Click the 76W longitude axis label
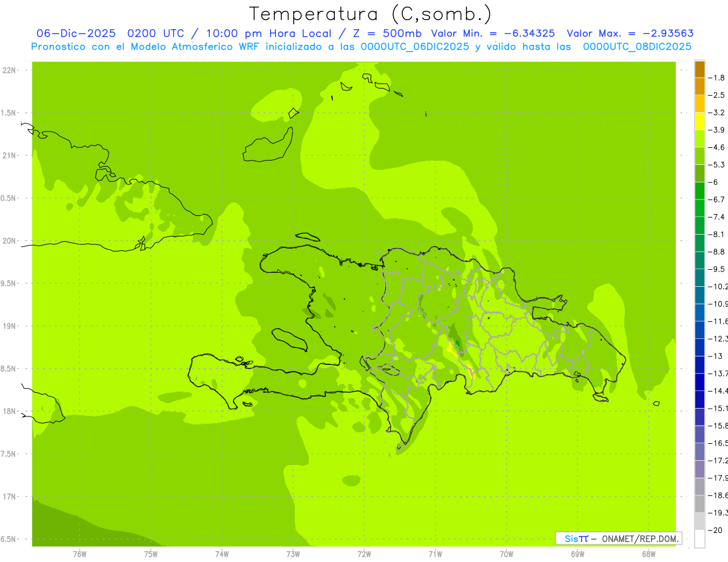This screenshot has width=728, height=562. tap(79, 554)
